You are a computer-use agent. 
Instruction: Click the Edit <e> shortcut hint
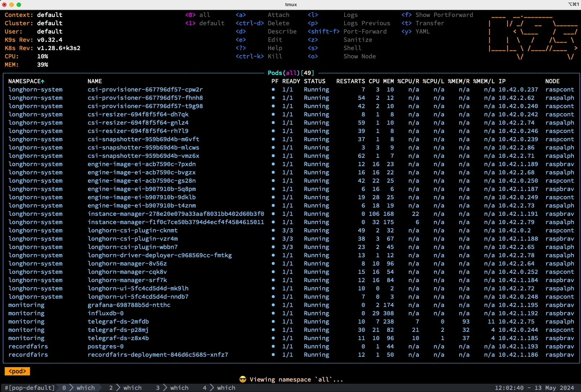click(x=259, y=40)
